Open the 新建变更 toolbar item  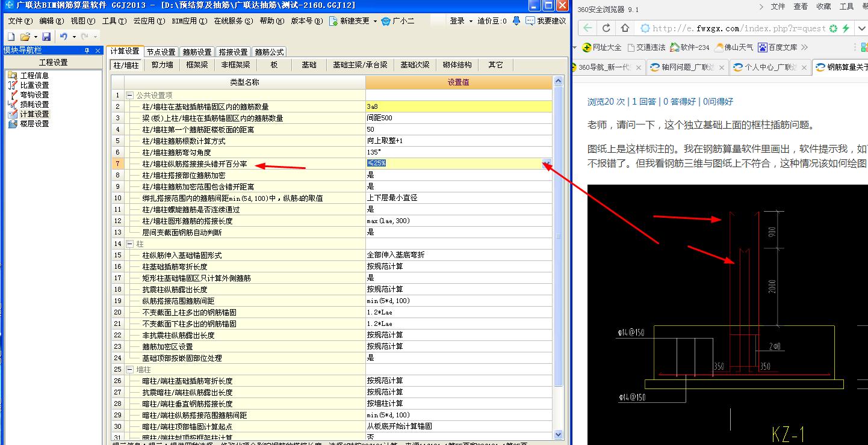point(349,21)
